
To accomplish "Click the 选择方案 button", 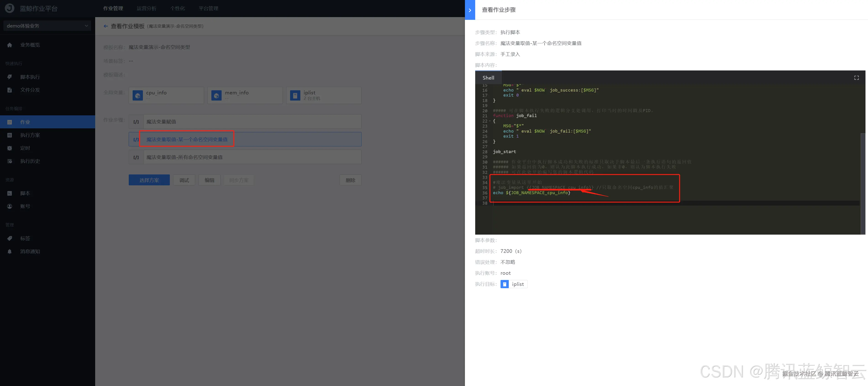I will tap(149, 180).
